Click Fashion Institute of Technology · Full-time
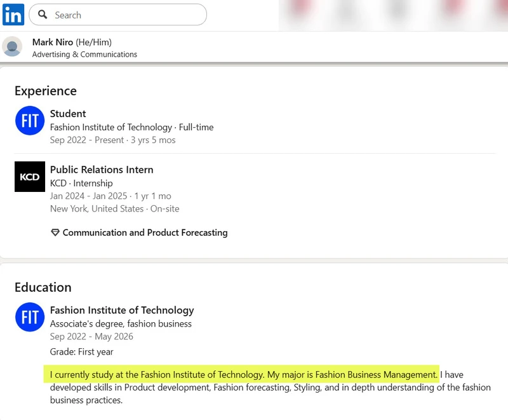The width and height of the screenshot is (508, 420). [131, 127]
